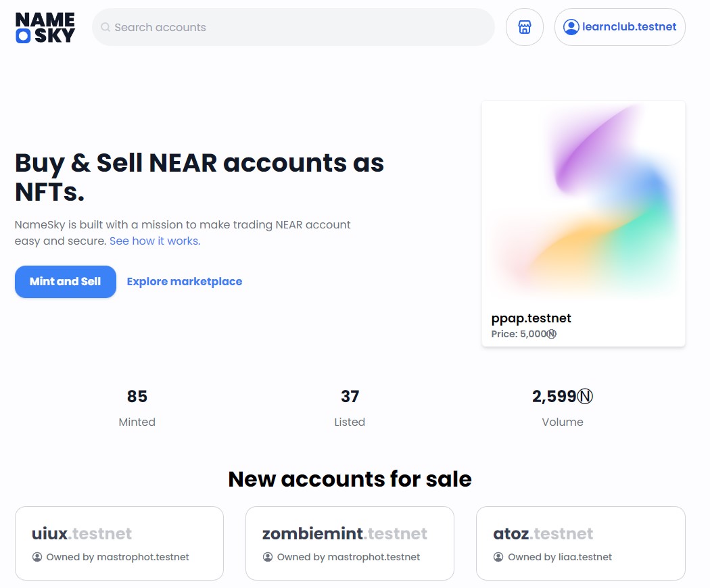Click the Owned by liaa.testnet text

[560, 557]
